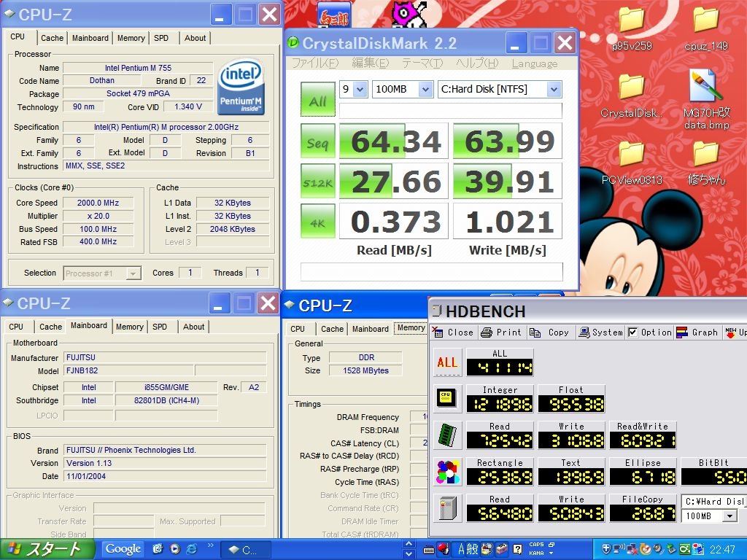
Task: Open the Language menu in CrystalDiskMark
Action: click(x=534, y=63)
